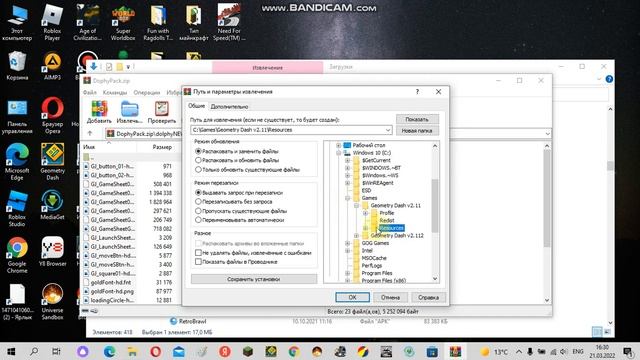Viewport: 640px width, 360px height.
Task: Select 'Пропускать существующие файлы' radio button
Action: pyautogui.click(x=198, y=211)
